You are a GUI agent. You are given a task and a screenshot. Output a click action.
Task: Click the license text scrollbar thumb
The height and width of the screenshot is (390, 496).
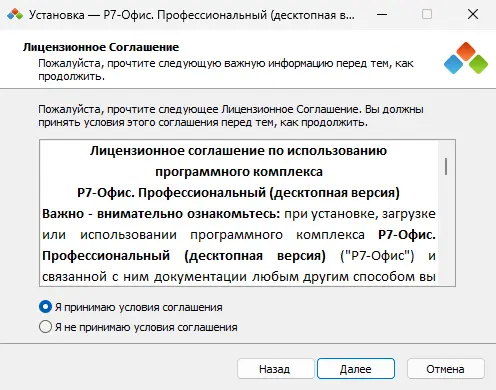pos(446,167)
